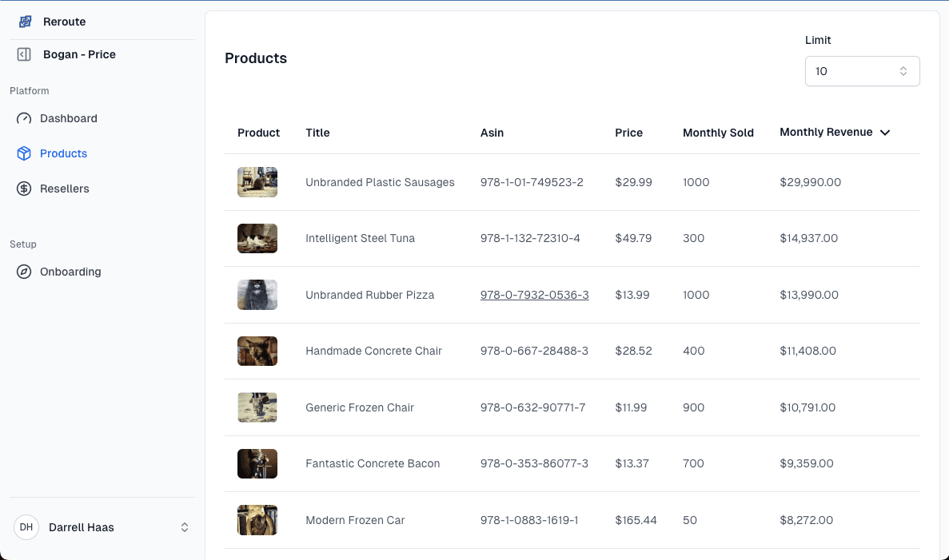Screen dimensions: 949x560
Task: Click the Modern Frozen Car product thumbnail
Action: click(257, 520)
